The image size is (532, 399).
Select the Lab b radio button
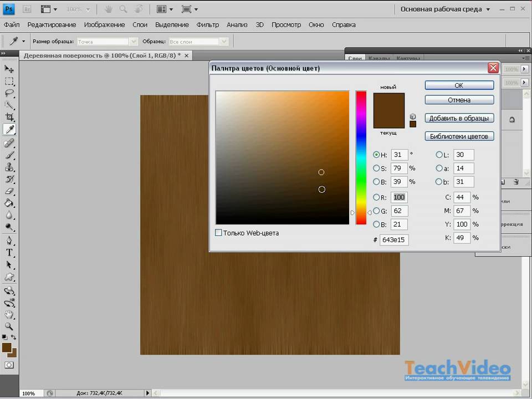(x=439, y=182)
